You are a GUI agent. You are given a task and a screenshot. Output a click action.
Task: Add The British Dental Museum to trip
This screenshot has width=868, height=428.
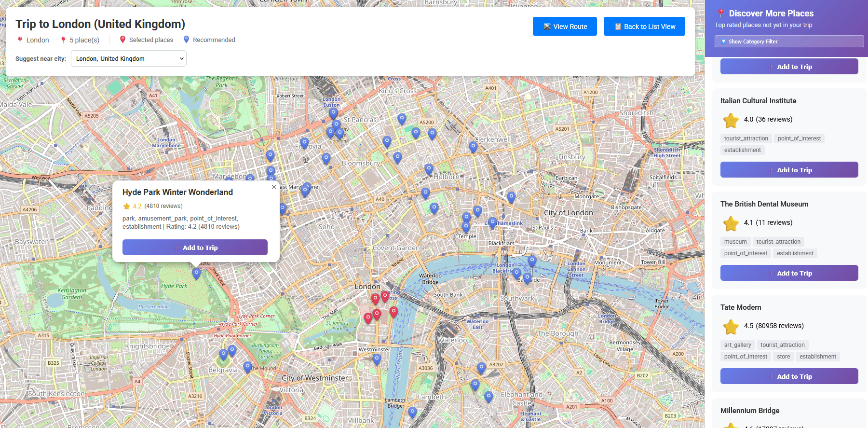pos(789,273)
